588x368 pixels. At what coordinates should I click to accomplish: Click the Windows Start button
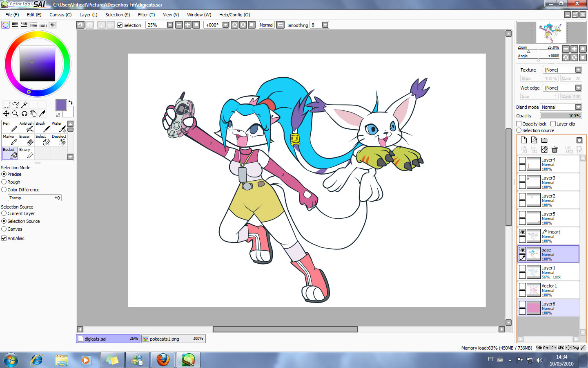pos(11,360)
